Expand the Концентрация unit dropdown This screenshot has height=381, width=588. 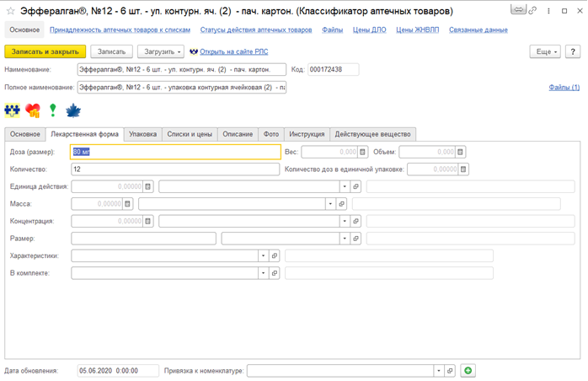pyautogui.click(x=345, y=221)
